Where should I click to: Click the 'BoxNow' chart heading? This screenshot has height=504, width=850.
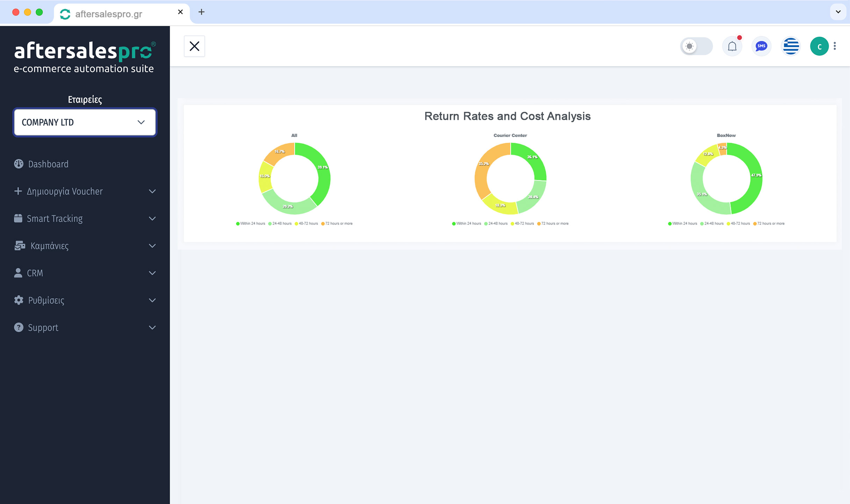coord(726,135)
